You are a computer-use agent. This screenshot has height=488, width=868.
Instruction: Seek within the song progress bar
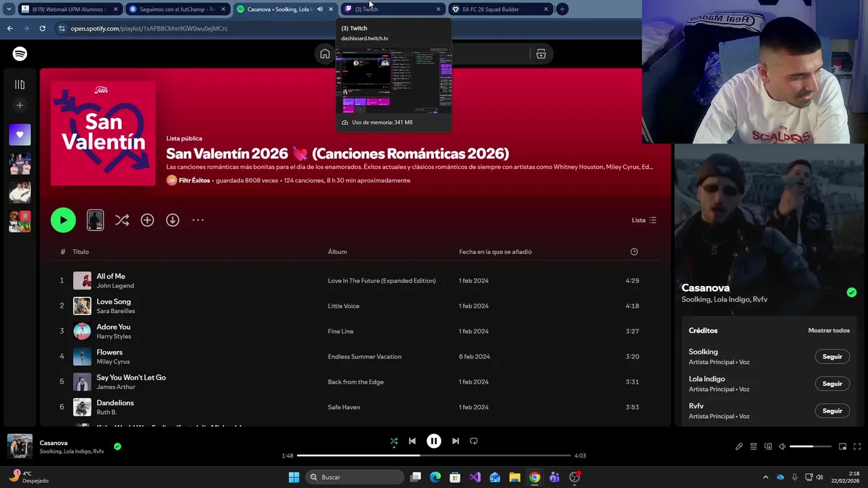[434, 455]
